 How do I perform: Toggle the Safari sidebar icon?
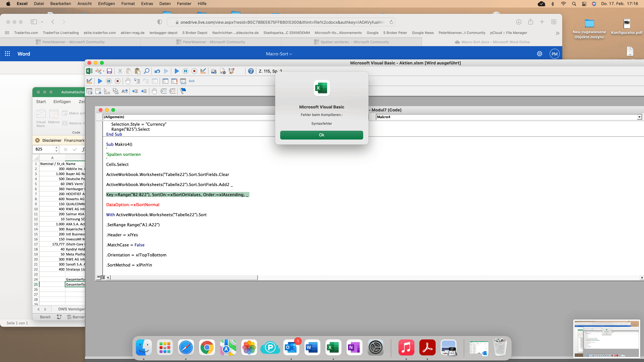(34, 22)
